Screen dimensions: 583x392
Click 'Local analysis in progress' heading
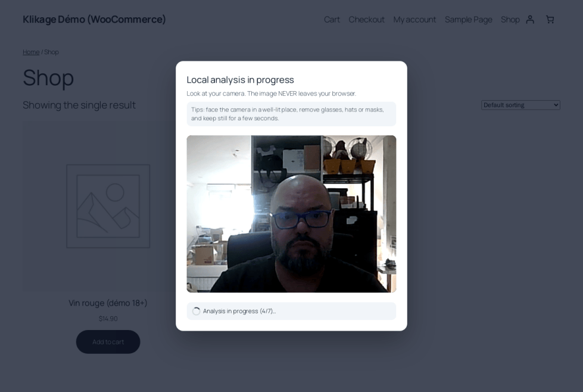click(x=240, y=80)
